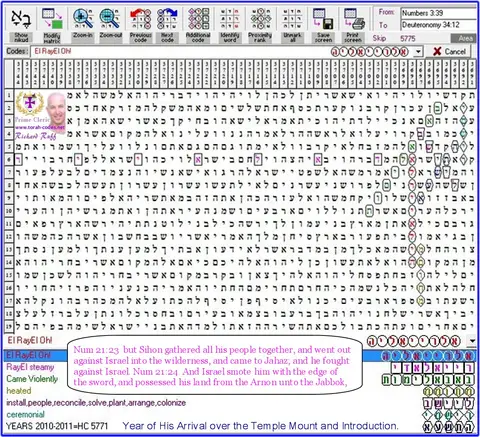This screenshot has height=437, width=480.
Task: Select matrix row header 6
Action: [x=9, y=160]
